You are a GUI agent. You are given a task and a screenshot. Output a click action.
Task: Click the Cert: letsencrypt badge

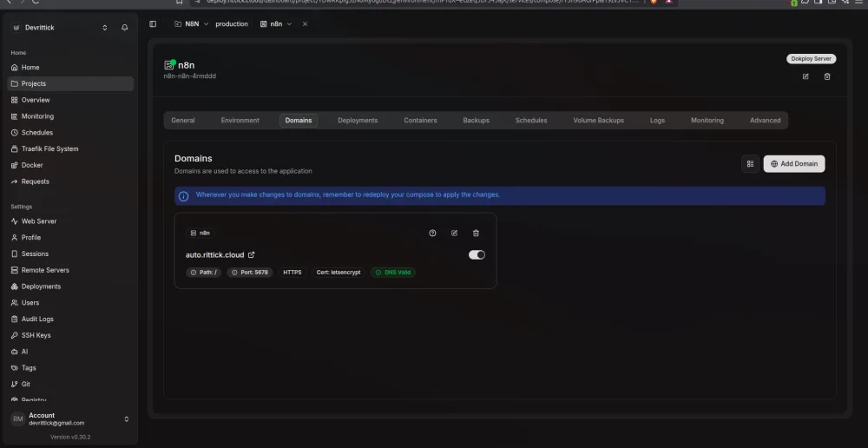tap(339, 273)
